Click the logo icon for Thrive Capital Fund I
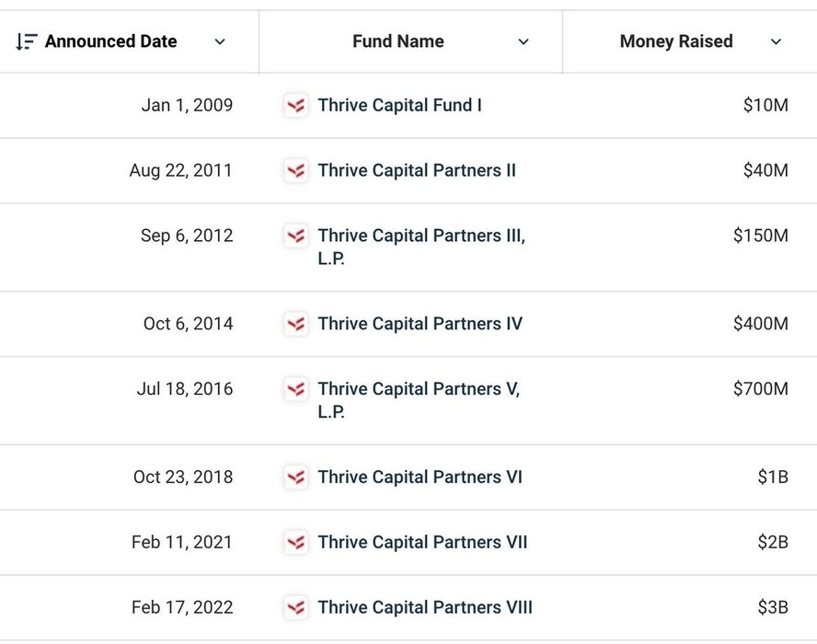This screenshot has width=817, height=644. (x=295, y=106)
